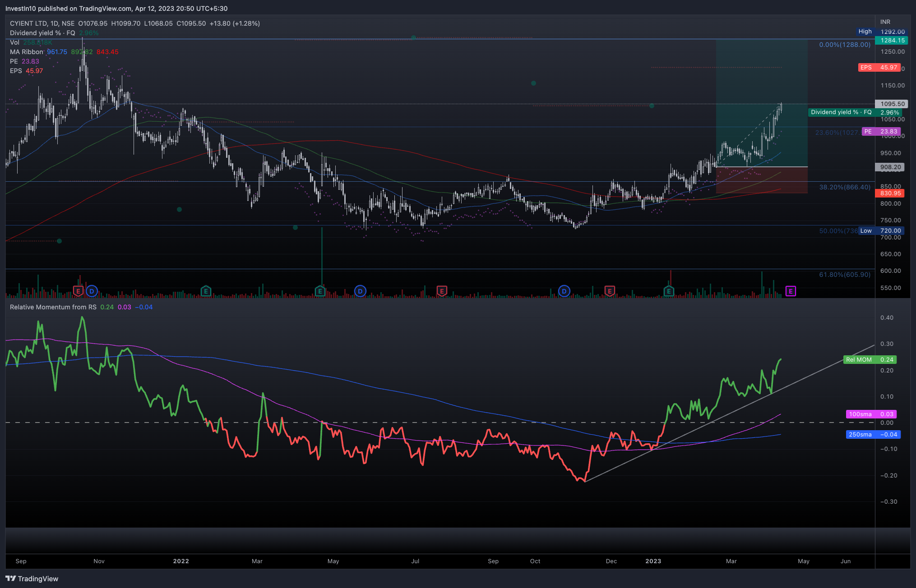
Task: Click the High 1292.00 price label
Action: tap(882, 32)
